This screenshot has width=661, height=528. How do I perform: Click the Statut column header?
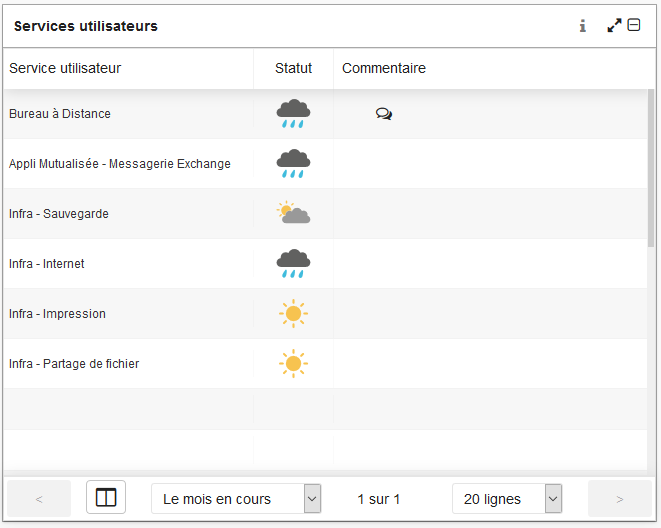[x=293, y=68]
